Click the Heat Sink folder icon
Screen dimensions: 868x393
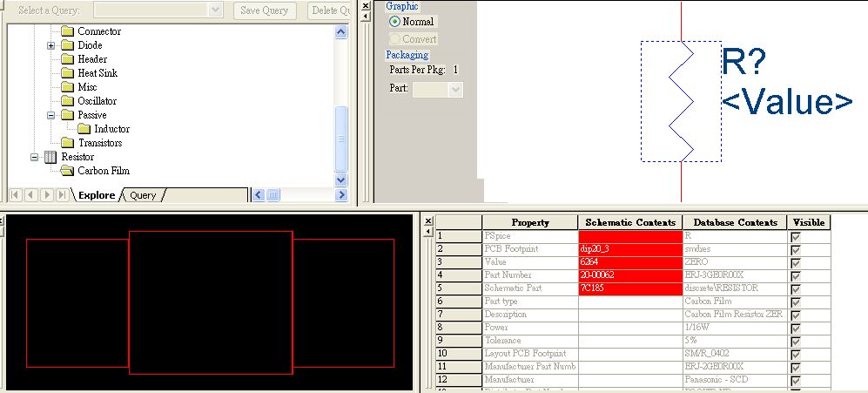[68, 73]
